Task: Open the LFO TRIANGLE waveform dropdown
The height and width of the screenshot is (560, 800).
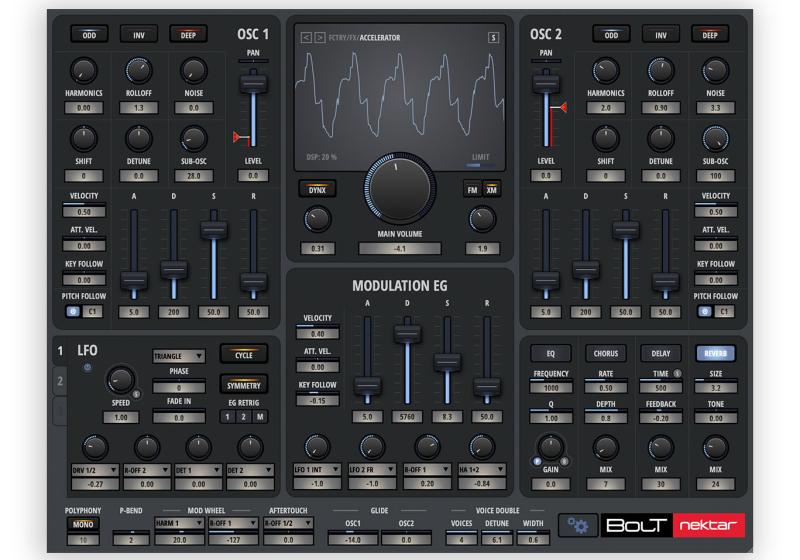Action: pos(179,356)
